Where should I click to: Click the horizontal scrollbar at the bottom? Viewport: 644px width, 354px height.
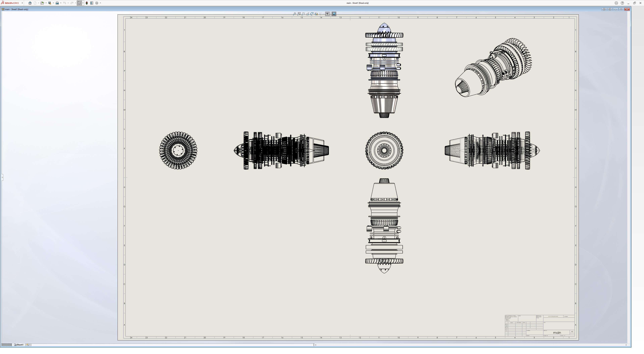(x=470, y=345)
